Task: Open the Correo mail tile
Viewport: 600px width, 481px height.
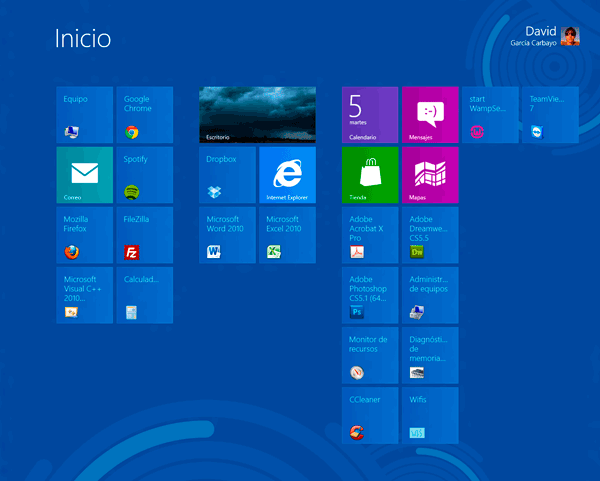Action: (85, 175)
